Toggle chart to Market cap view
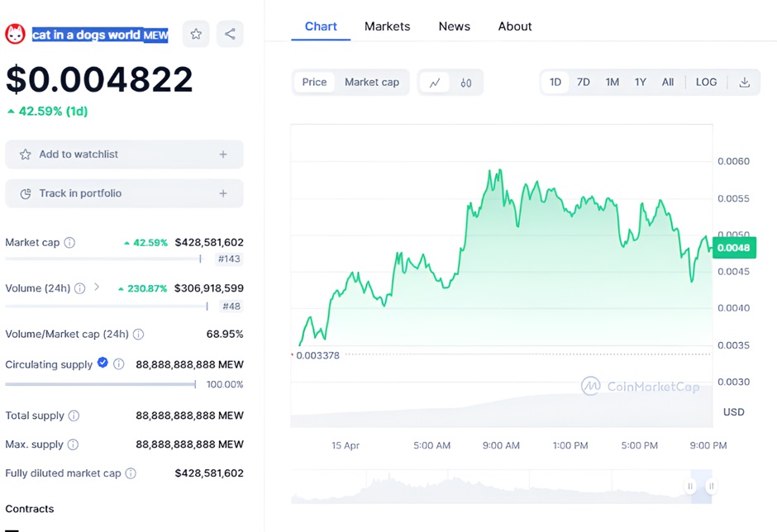This screenshot has height=532, width=777. tap(372, 83)
